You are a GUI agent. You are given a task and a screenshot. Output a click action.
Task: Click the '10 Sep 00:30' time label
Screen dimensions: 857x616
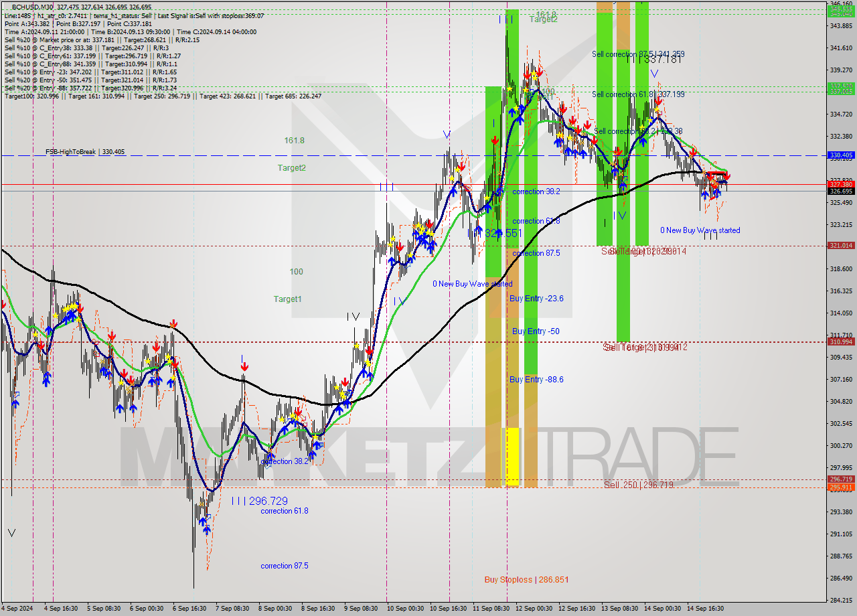(405, 609)
